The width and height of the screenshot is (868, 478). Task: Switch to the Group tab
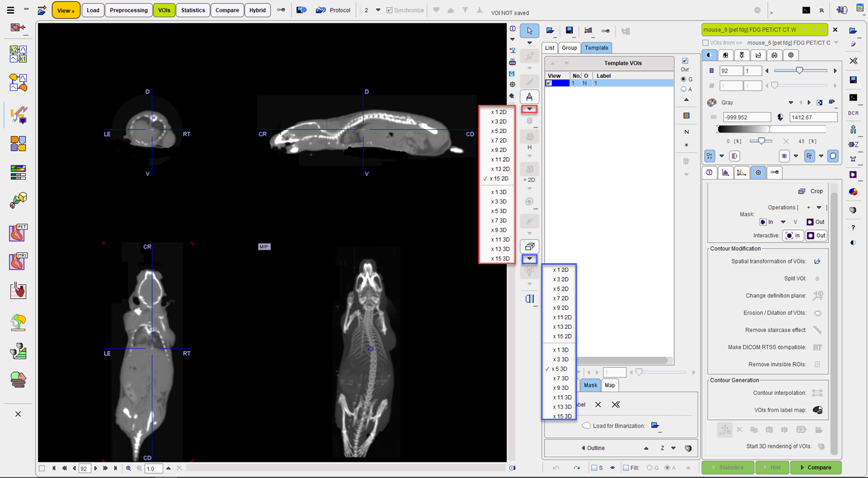[x=569, y=48]
